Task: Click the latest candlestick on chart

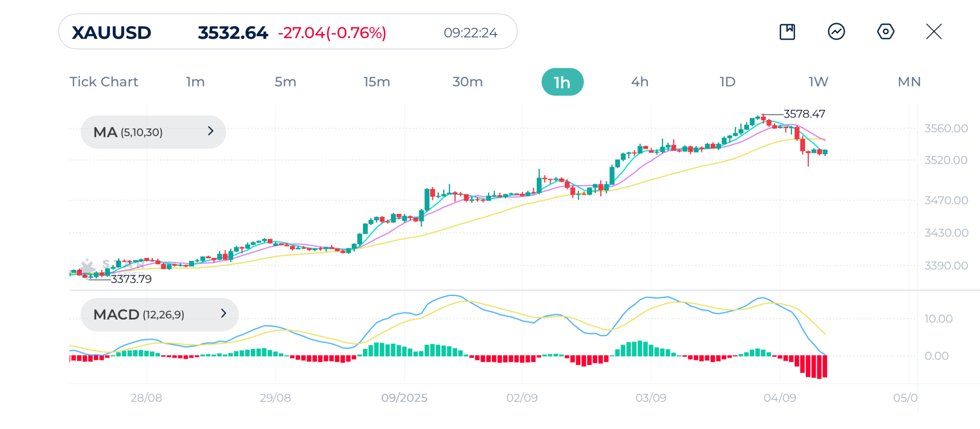Action: tap(825, 152)
